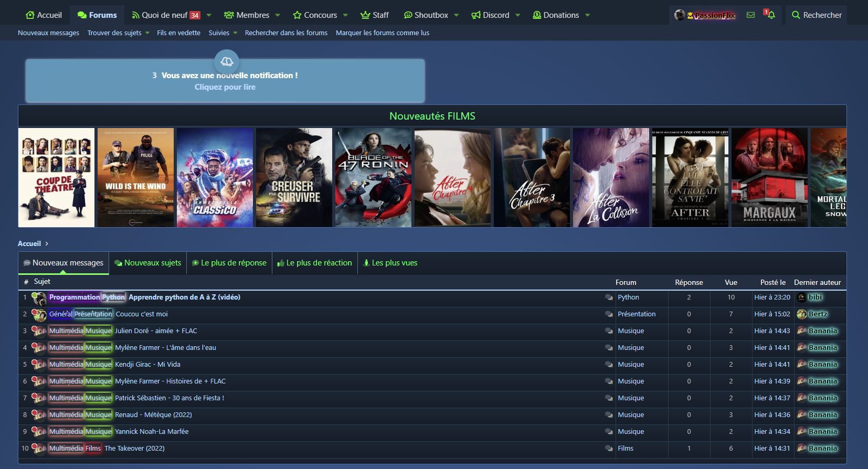Click the Cliquez pour lire notification link

coord(225,87)
